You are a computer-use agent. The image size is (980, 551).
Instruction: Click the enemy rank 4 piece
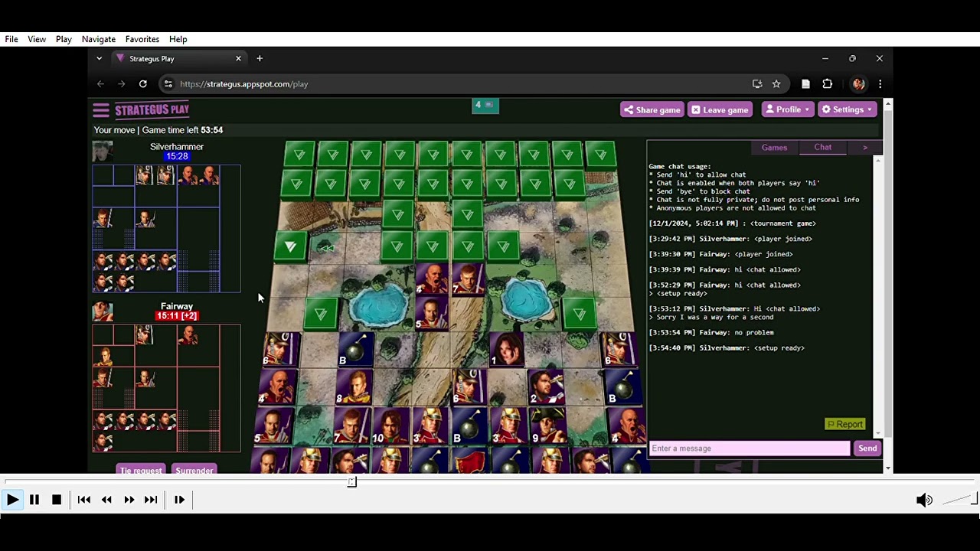pyautogui.click(x=431, y=279)
